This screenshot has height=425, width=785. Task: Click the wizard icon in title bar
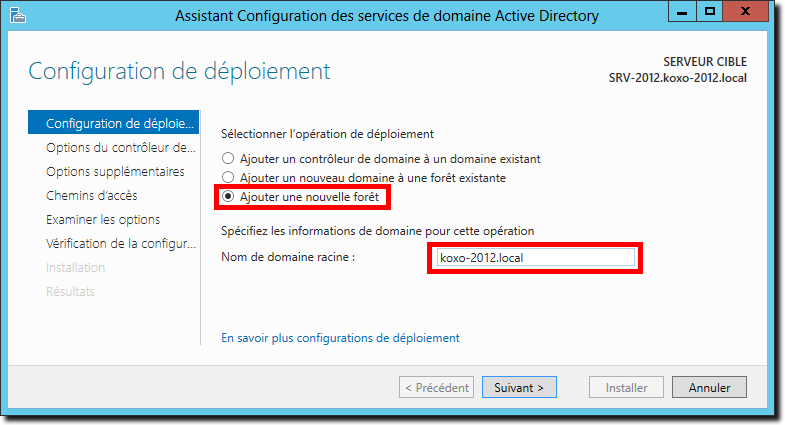pyautogui.click(x=18, y=16)
